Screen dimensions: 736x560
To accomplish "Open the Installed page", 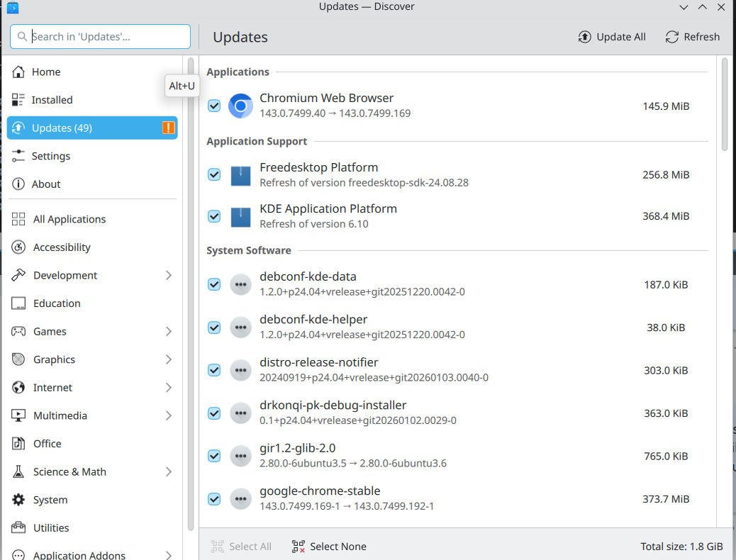I will point(52,100).
